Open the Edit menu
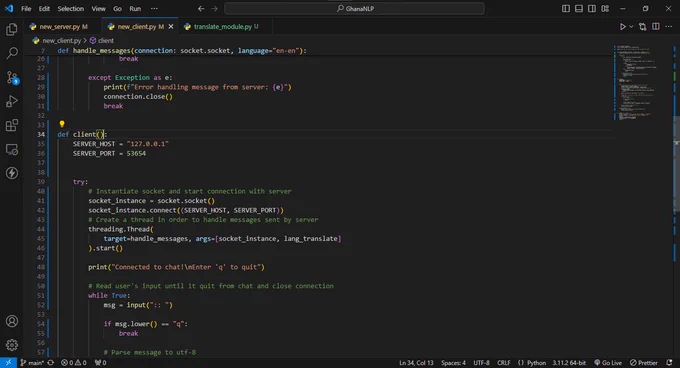Screen dimensions: 680x368 [44, 8]
